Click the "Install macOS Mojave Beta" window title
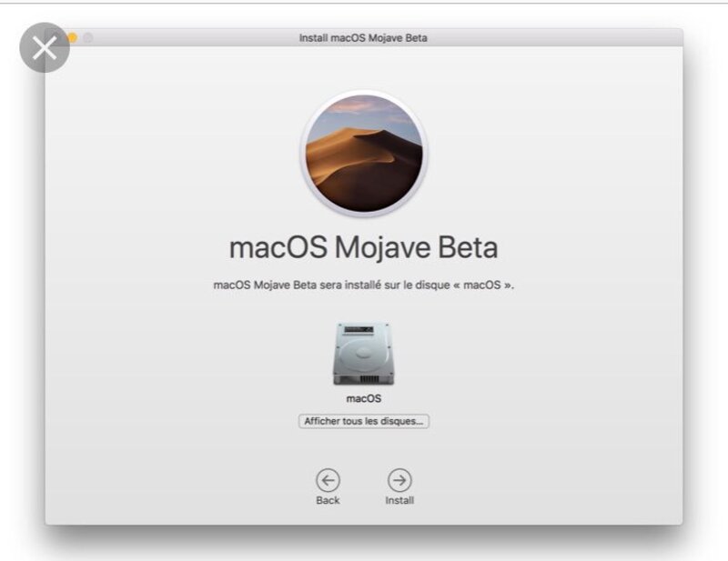The image size is (728, 561). pos(363,38)
